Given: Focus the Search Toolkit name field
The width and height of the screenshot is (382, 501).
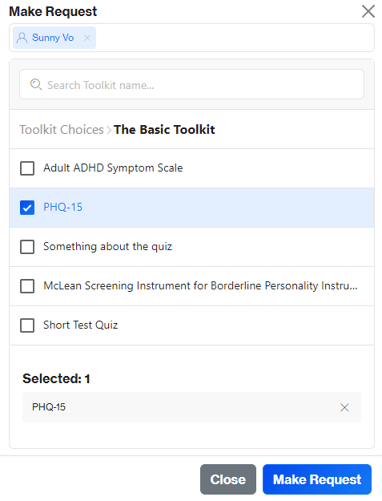Looking at the screenshot, I should tap(192, 85).
